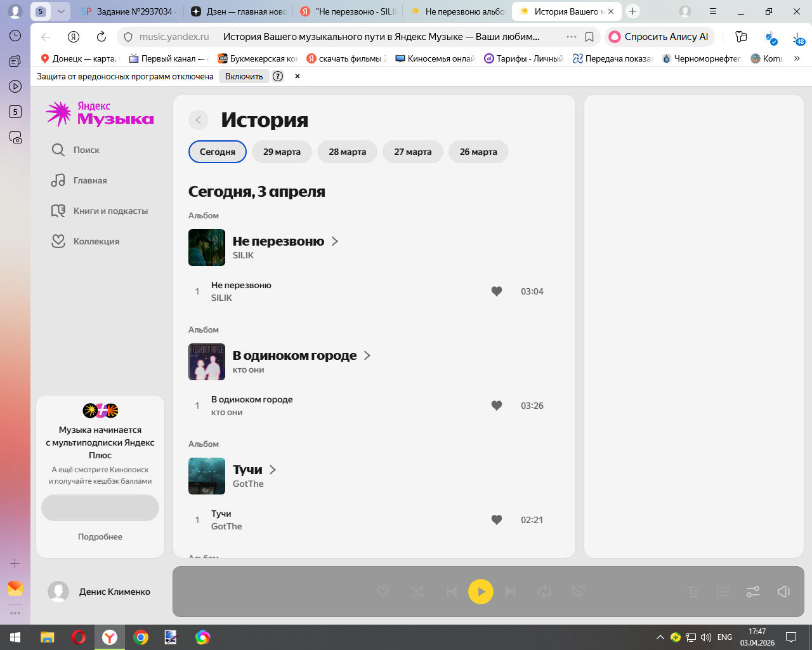Expand the В одиноком городе album chevron
Viewport: 812px width, 650px height.
[x=367, y=355]
